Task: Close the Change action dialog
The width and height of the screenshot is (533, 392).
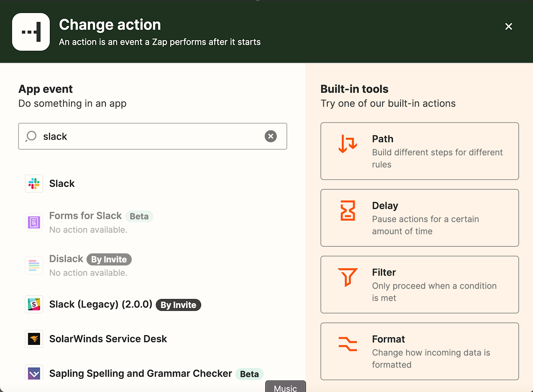Action: click(x=509, y=27)
